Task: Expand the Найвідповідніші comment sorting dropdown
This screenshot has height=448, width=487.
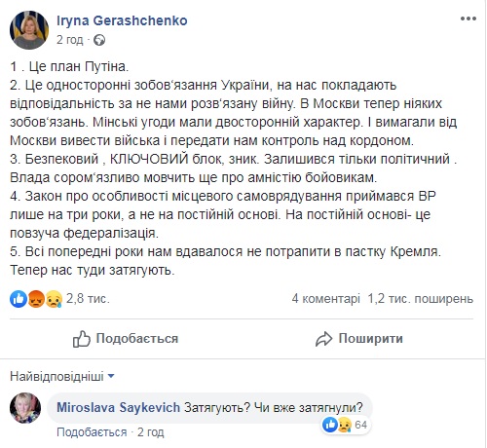Action: pos(62,376)
